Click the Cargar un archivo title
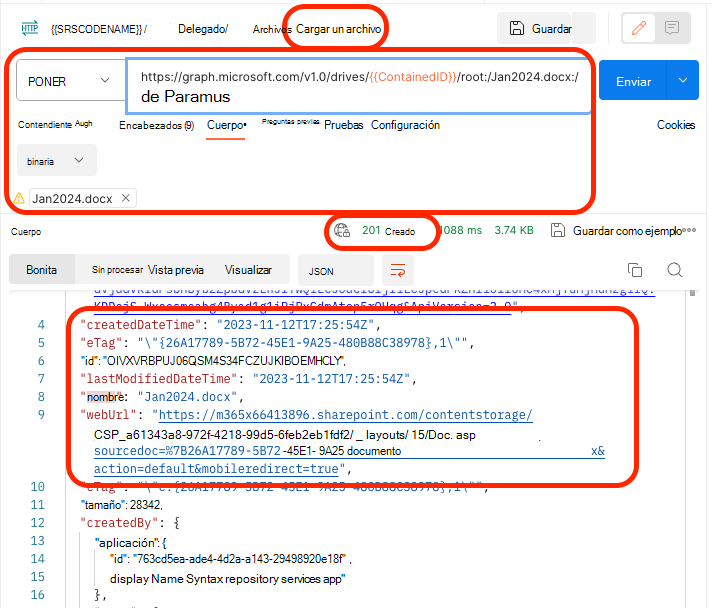This screenshot has width=712, height=608. pos(338,29)
